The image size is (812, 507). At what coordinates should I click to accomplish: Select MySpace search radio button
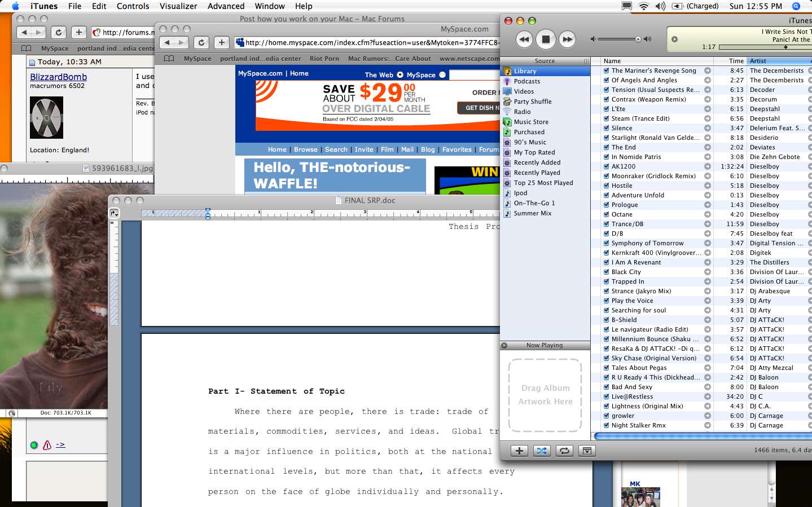pyautogui.click(x=442, y=74)
